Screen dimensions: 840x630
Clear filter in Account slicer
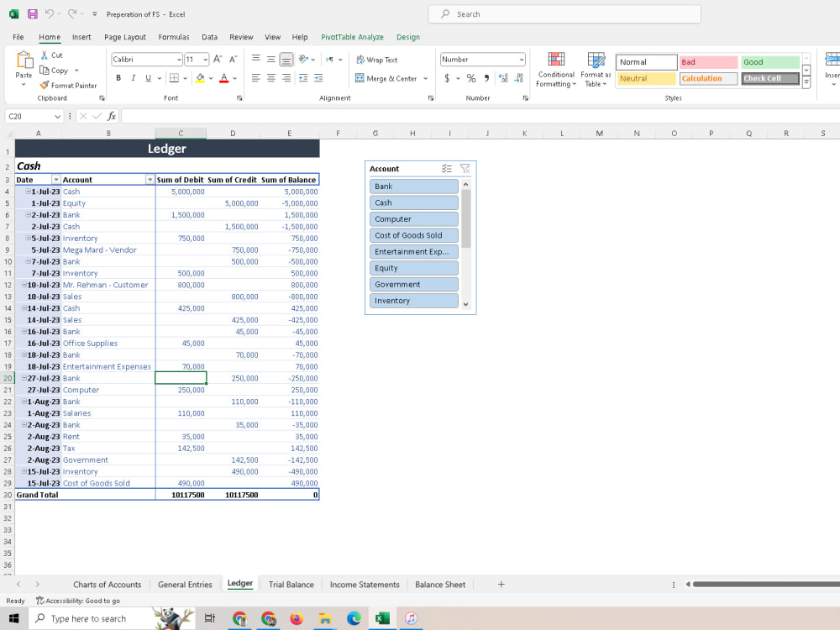465,169
